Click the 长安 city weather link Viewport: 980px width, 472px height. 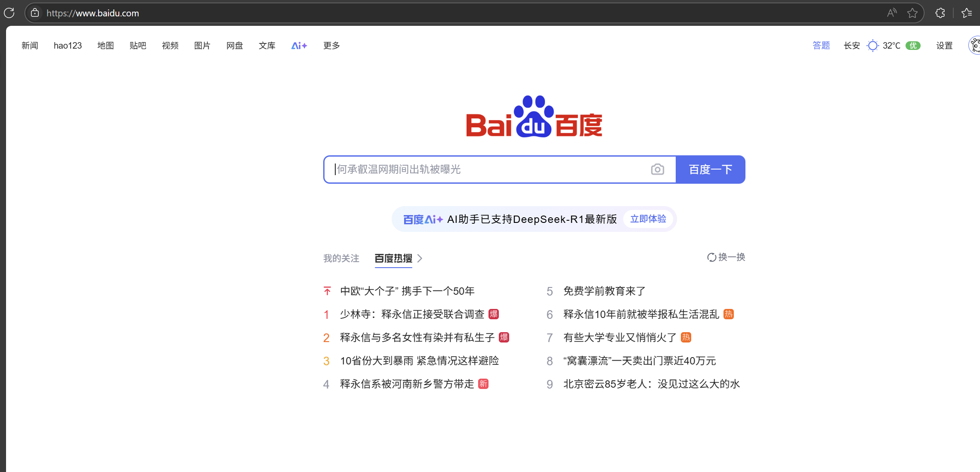point(852,46)
